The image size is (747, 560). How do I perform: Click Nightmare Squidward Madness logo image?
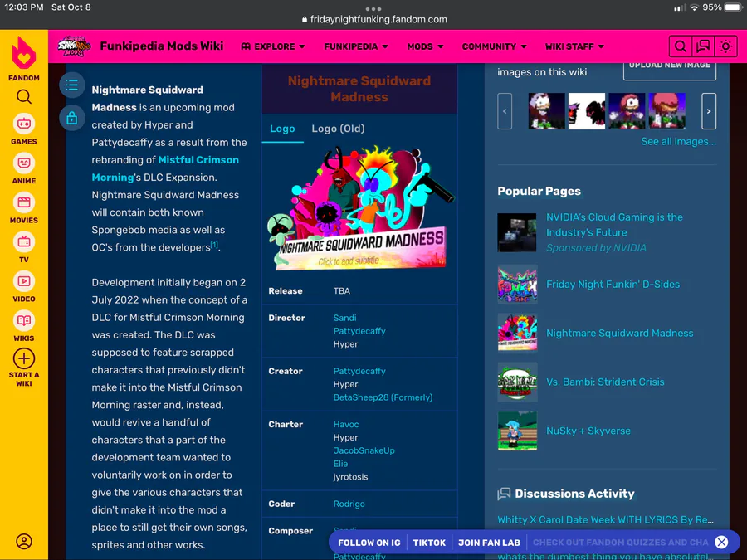(359, 207)
